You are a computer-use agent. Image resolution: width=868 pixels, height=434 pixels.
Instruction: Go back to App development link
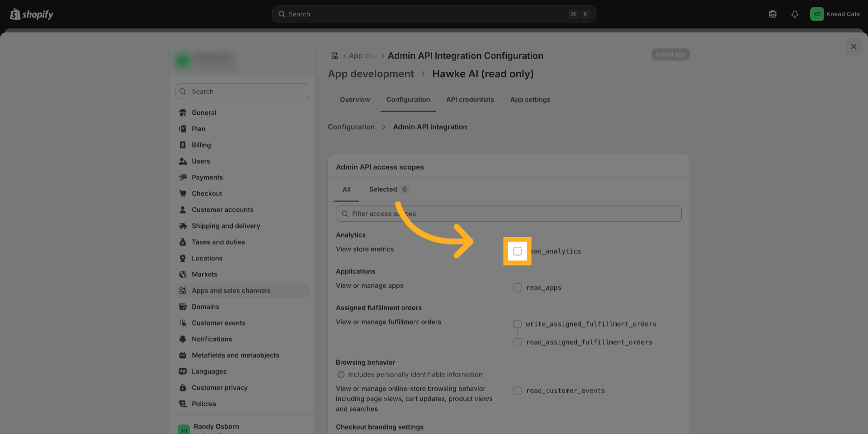coord(371,74)
